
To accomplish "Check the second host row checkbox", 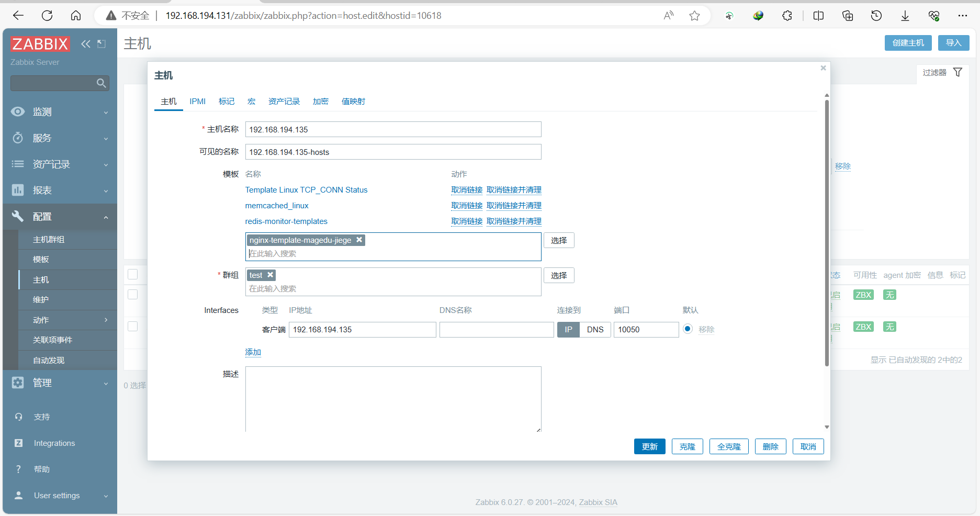I will (133, 326).
